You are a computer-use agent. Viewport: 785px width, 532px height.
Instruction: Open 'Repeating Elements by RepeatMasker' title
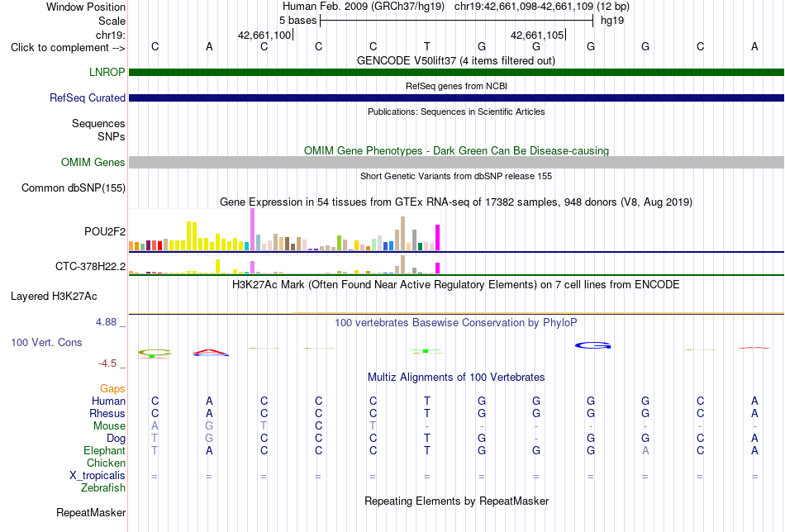coord(456,501)
